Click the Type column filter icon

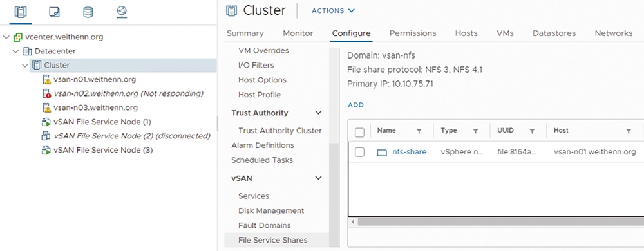point(475,131)
